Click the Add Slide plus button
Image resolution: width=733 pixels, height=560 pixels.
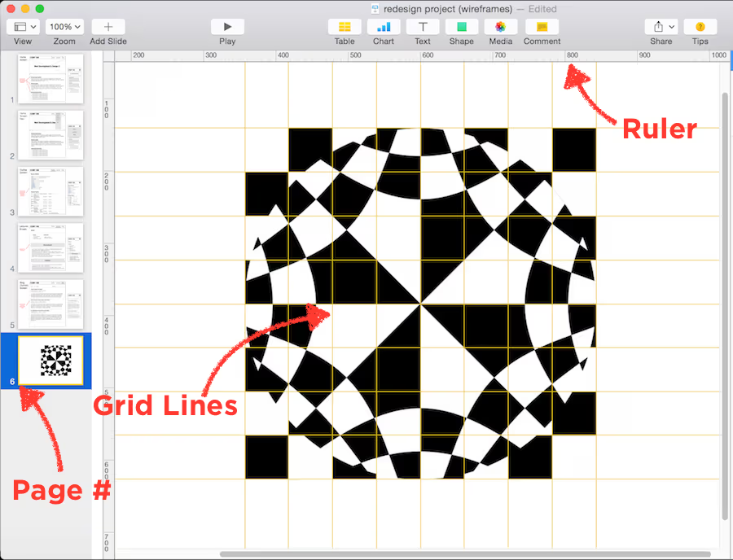108,27
